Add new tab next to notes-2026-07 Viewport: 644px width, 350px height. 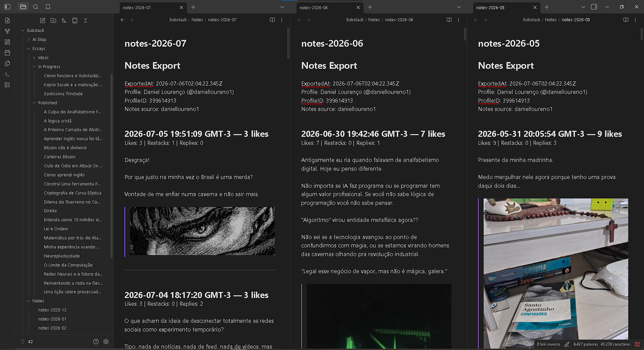(193, 7)
